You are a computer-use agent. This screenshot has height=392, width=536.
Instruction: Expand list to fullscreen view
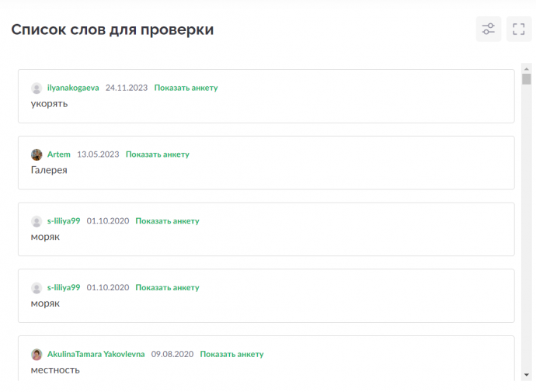tap(519, 29)
